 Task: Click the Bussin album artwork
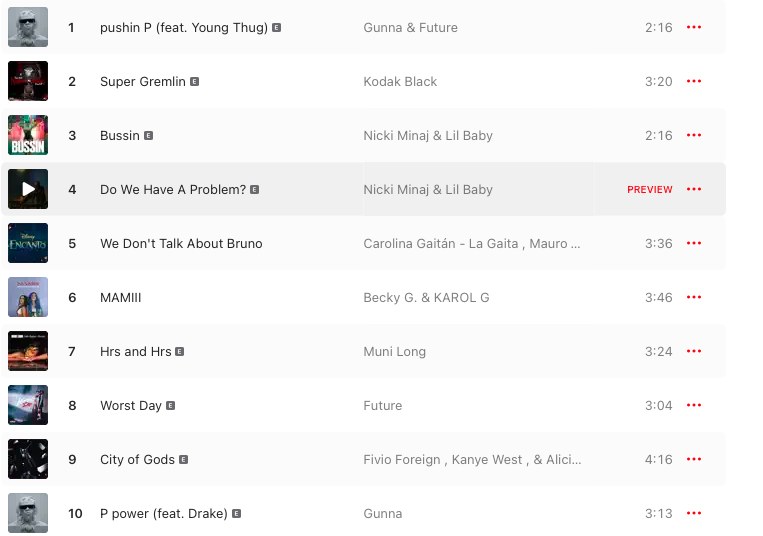pos(28,135)
